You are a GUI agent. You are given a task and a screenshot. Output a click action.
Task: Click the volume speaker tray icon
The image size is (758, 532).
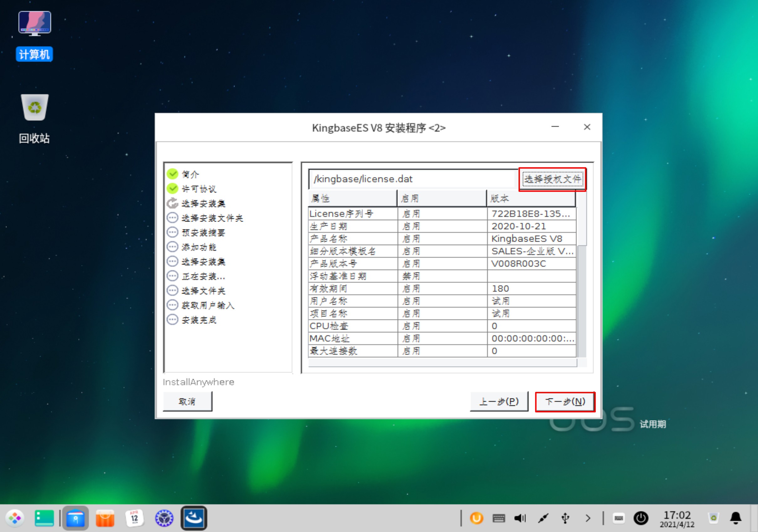[x=520, y=518]
